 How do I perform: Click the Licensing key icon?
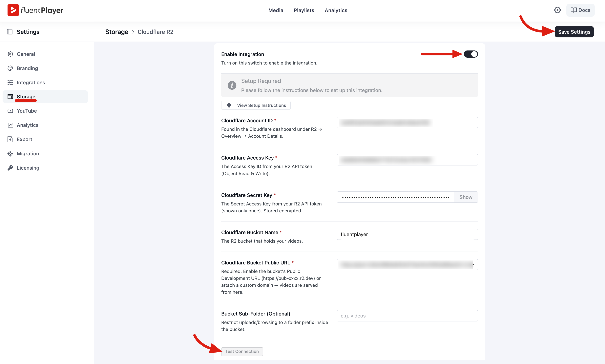[x=10, y=168]
